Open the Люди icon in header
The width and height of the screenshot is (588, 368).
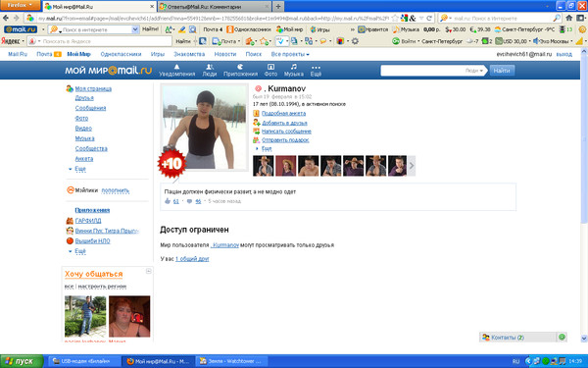[210, 67]
